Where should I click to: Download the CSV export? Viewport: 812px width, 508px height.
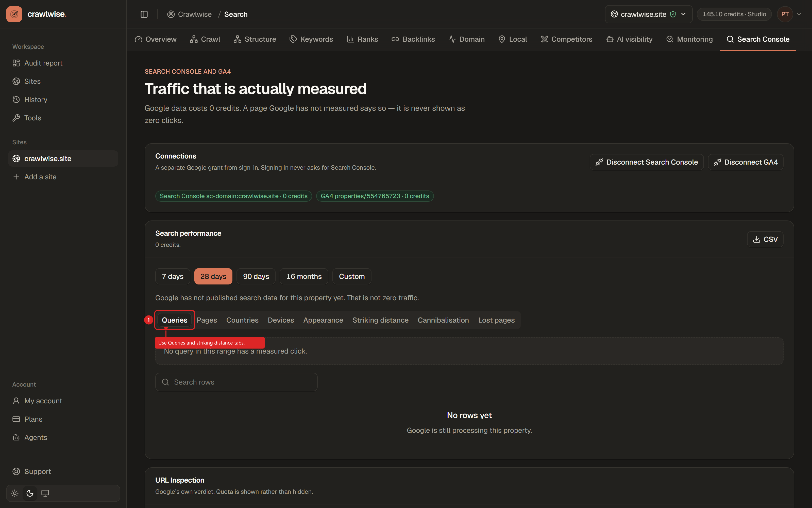[765, 239]
